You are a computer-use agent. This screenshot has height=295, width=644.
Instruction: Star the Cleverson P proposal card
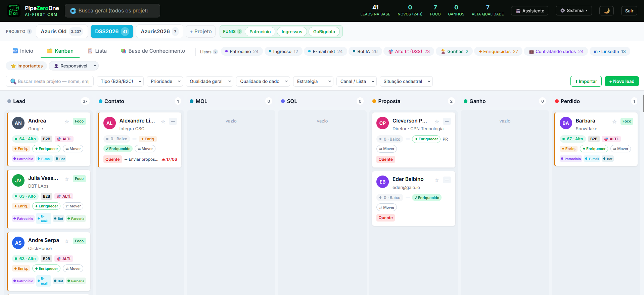(x=437, y=121)
